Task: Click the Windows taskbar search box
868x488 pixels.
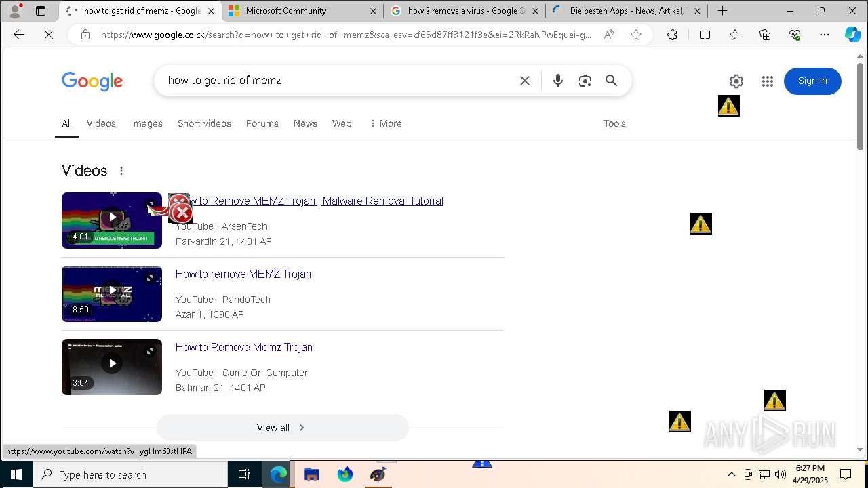Action: [x=130, y=474]
